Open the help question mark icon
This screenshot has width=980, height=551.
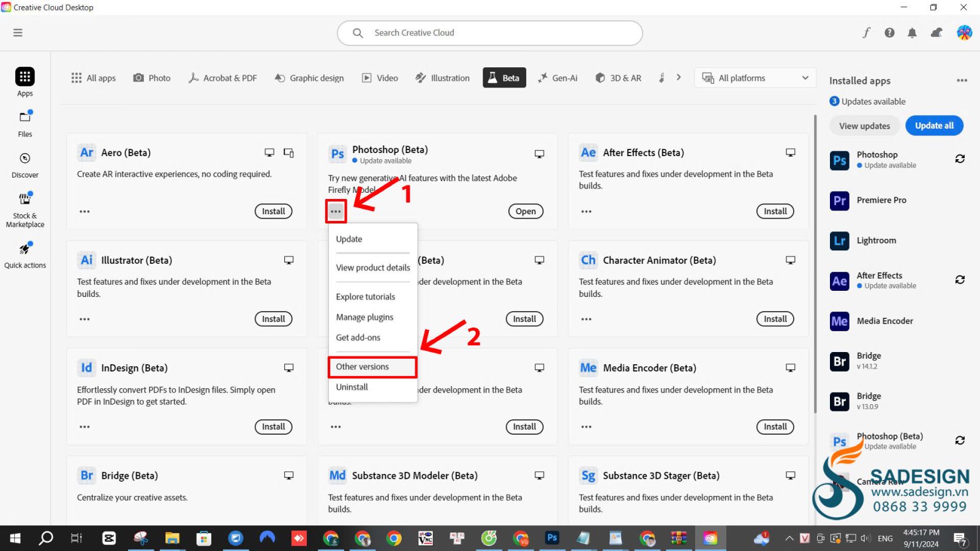(x=889, y=32)
